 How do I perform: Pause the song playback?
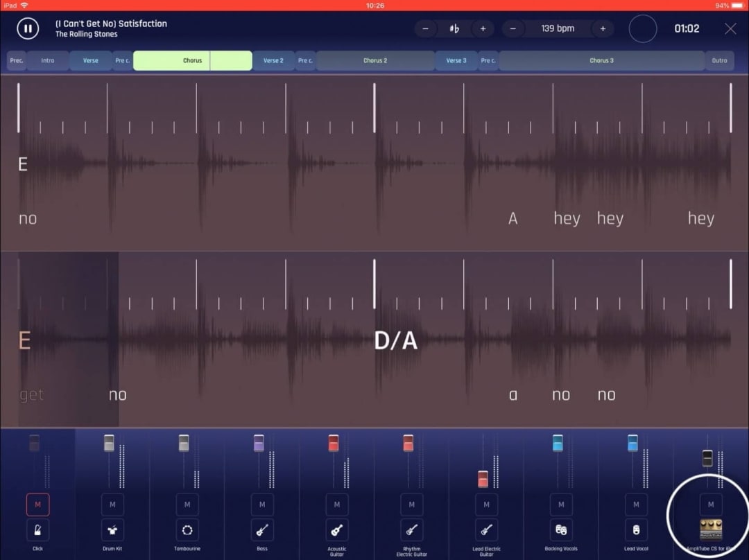28,28
